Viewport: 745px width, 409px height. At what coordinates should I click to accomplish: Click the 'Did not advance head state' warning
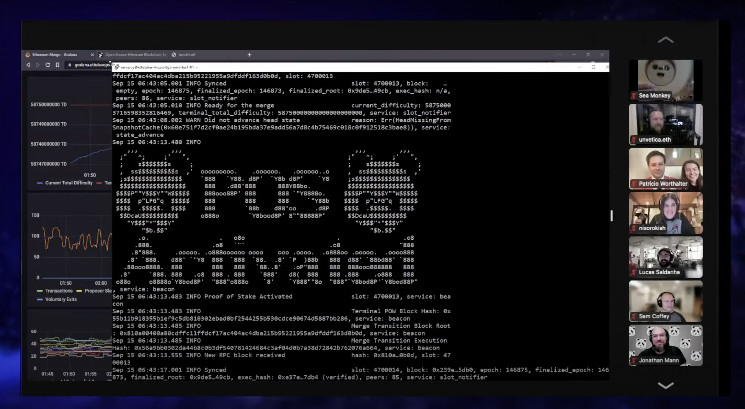[x=252, y=120]
